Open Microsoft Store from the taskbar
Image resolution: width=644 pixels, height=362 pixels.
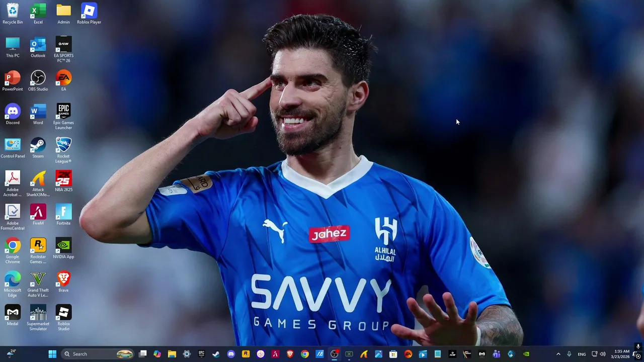(x=393, y=354)
